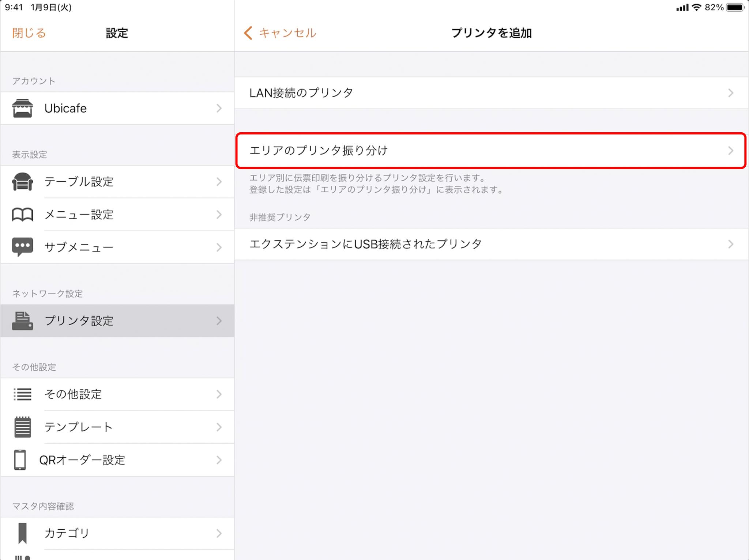Tap the 非推奨プリンタ section header
Screen dimensions: 749x560
[x=280, y=217]
